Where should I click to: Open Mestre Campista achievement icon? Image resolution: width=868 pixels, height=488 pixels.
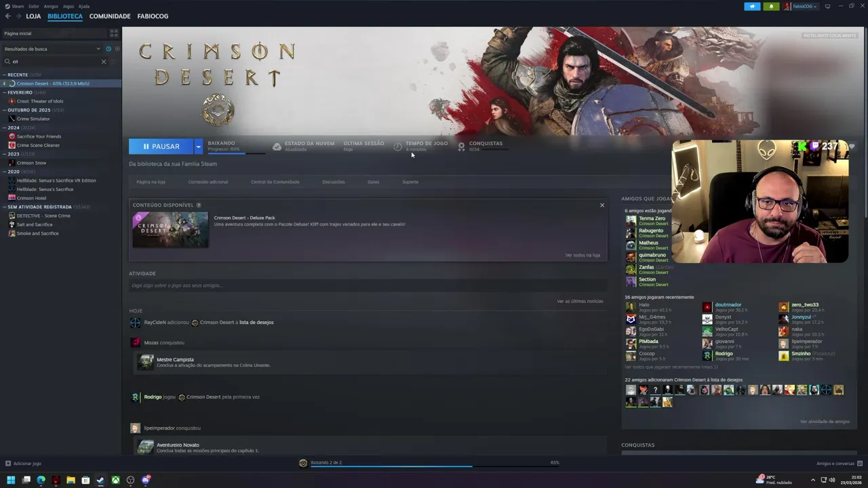[x=146, y=362]
